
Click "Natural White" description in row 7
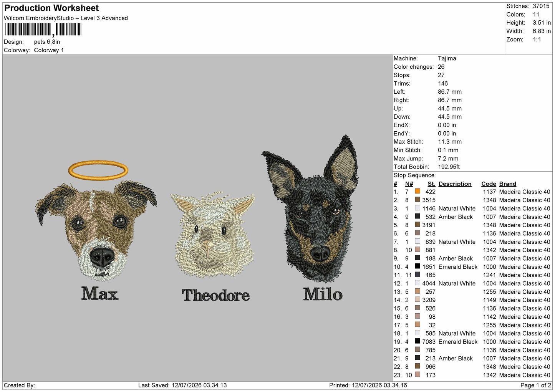coord(457,242)
